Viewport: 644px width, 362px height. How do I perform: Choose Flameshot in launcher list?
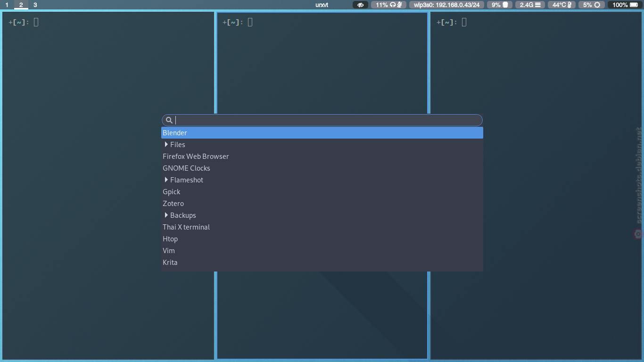(322, 180)
